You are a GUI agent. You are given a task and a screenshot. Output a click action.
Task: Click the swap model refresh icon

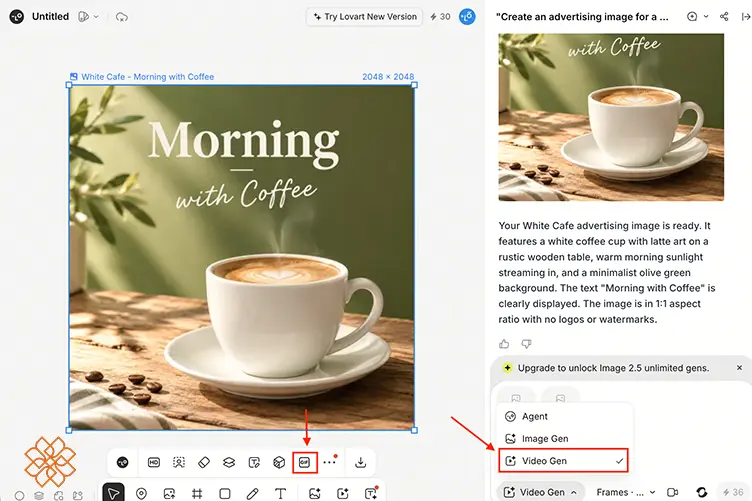click(x=702, y=492)
